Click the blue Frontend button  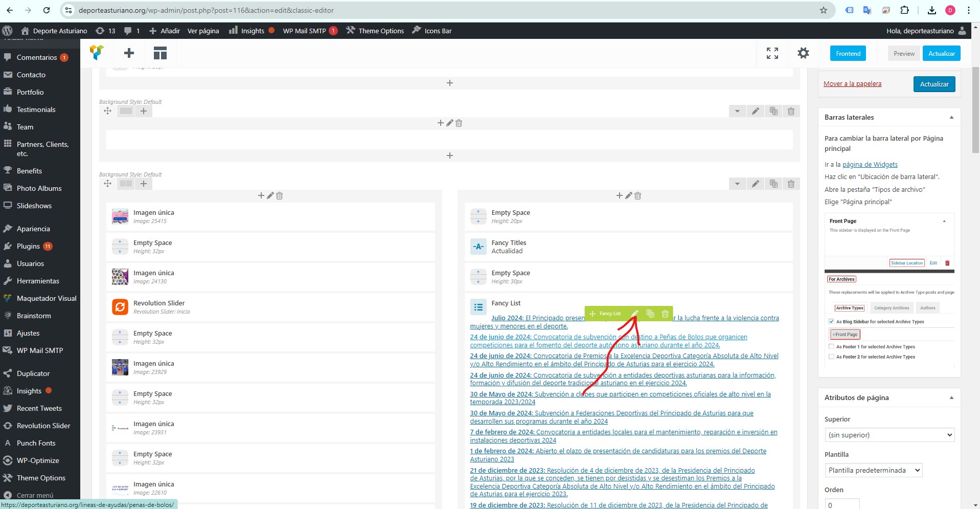848,53
